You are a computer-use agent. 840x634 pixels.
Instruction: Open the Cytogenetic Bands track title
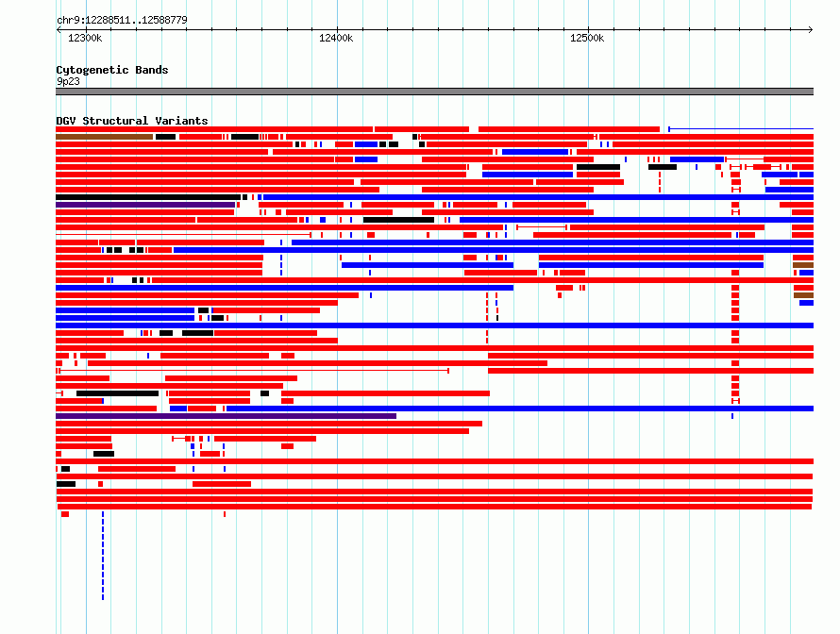tap(112, 70)
